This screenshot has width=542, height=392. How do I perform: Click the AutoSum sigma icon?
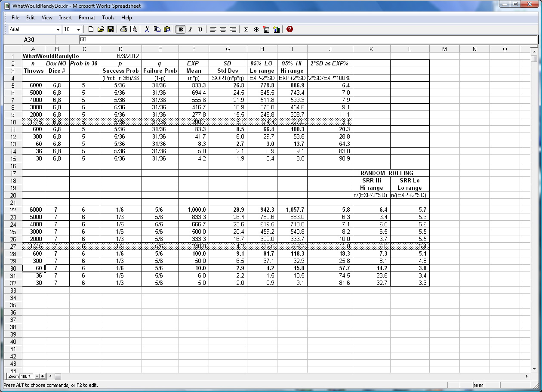point(246,29)
